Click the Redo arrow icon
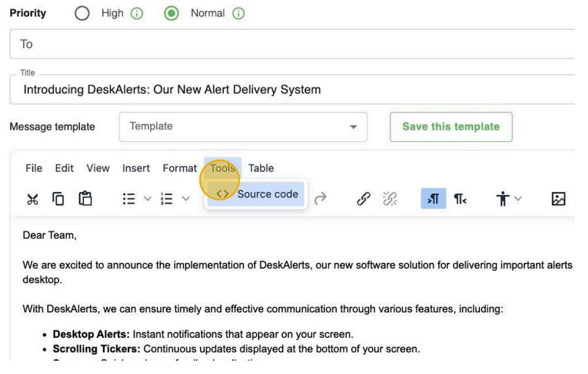 click(321, 198)
